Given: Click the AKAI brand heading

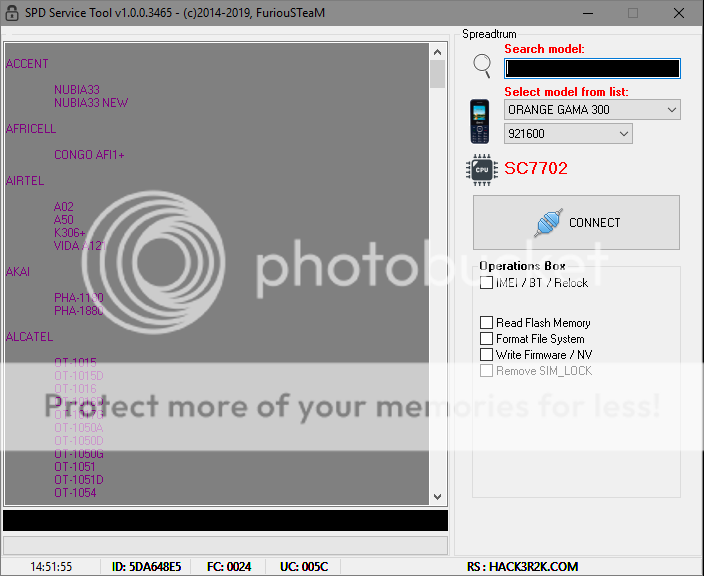Looking at the screenshot, I should click(x=18, y=272).
